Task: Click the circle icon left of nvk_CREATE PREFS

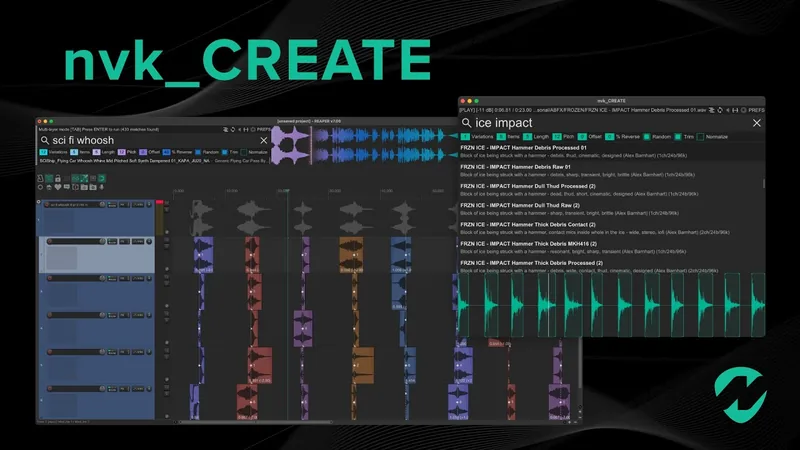Action: pos(744,110)
